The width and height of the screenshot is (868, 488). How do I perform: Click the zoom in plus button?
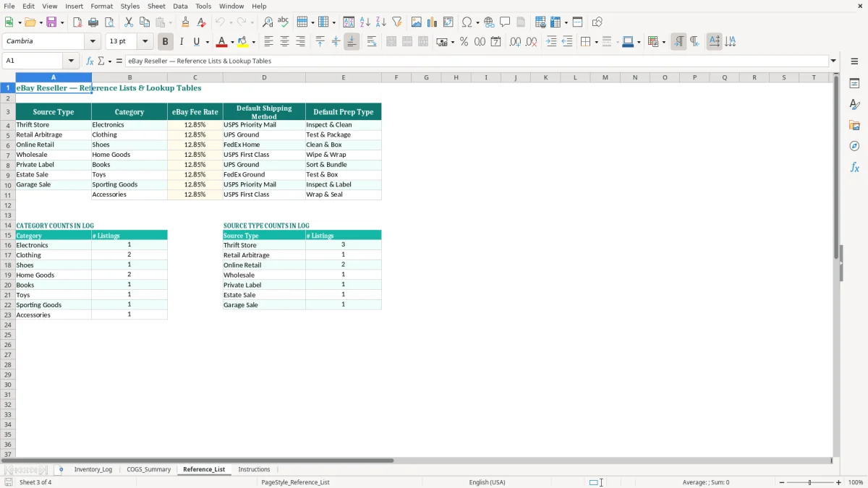839,482
